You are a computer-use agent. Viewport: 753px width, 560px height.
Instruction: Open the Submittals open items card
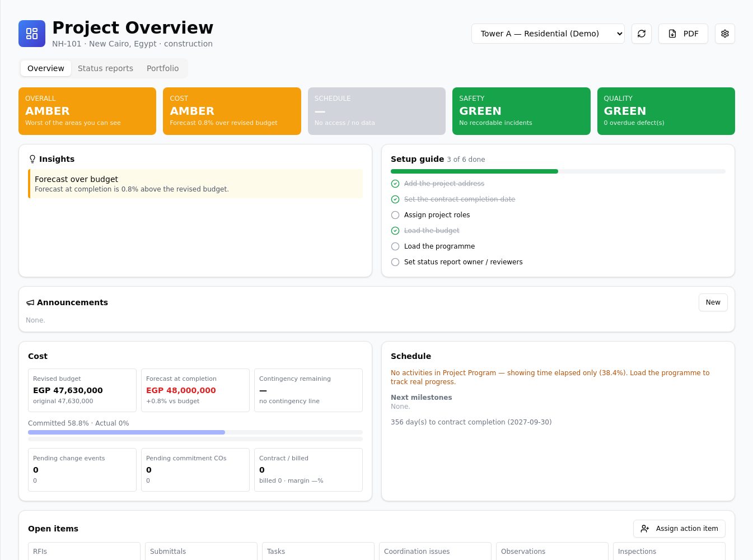point(201,552)
